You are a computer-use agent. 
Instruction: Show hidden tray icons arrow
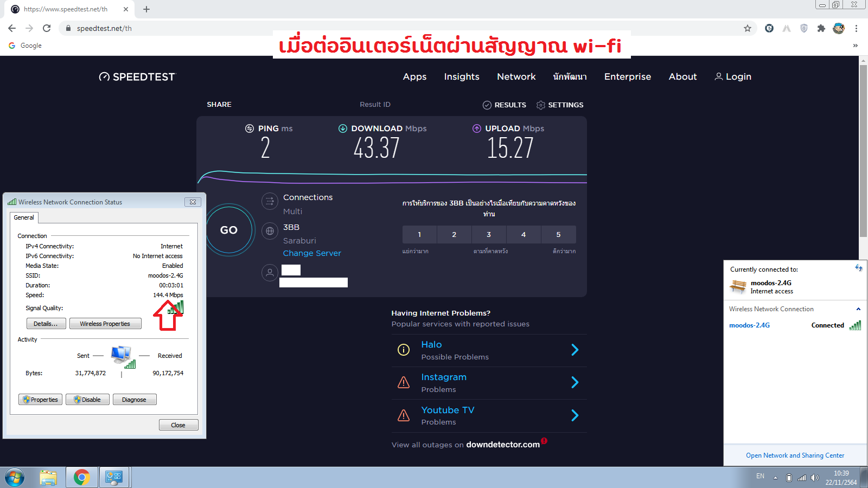pos(775,478)
